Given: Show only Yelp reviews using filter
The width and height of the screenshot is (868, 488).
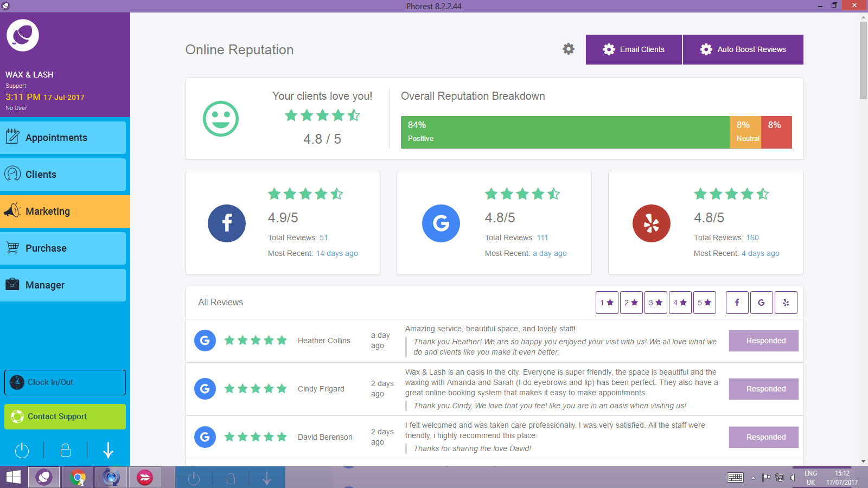Looking at the screenshot, I should (786, 303).
